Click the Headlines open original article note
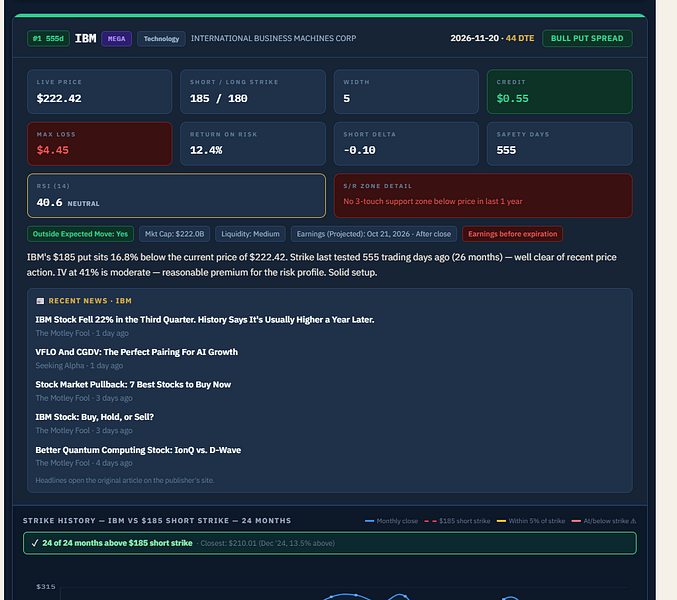This screenshot has width=677, height=600. pos(125,480)
